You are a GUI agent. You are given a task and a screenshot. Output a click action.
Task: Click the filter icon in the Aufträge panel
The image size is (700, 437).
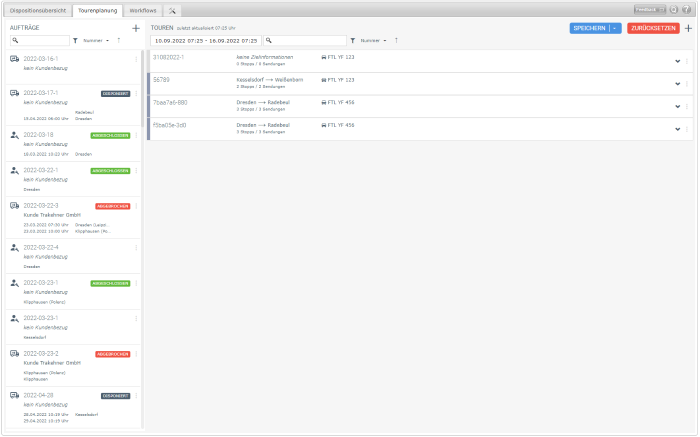(x=76, y=41)
